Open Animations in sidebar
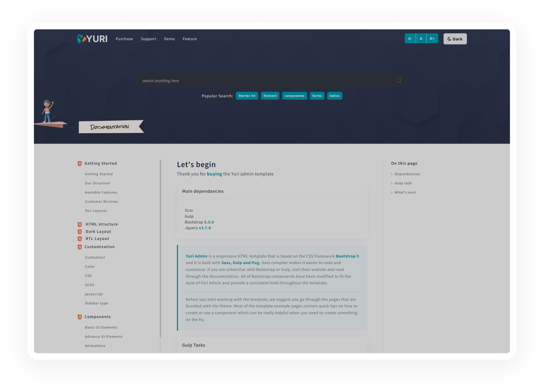The width and height of the screenshot is (544, 392). (x=95, y=346)
